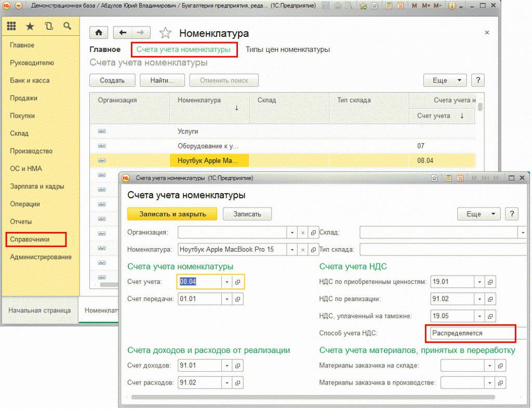Screen dimensions: 532x409
Task: Open Favorites via the star icon in sidebar
Action: click(30, 26)
